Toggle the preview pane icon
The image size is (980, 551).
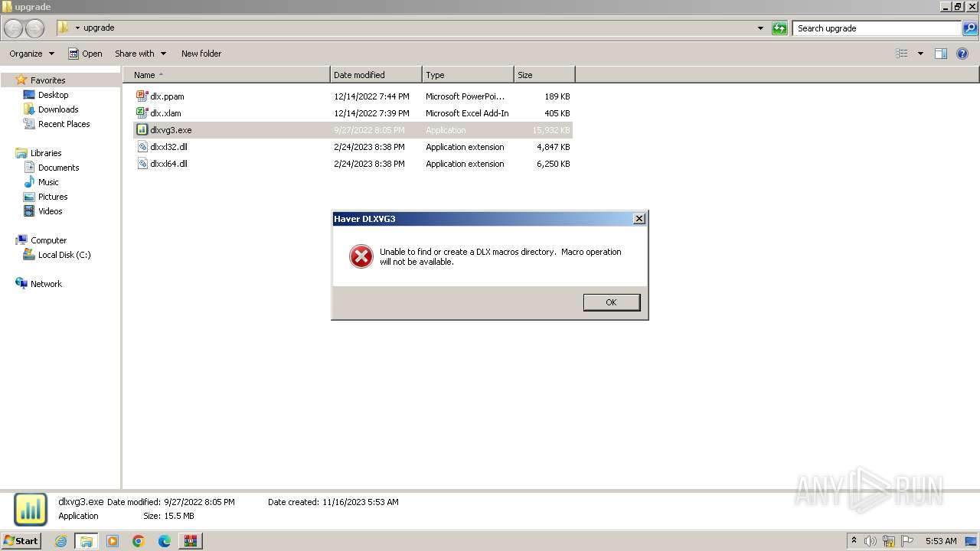point(941,54)
